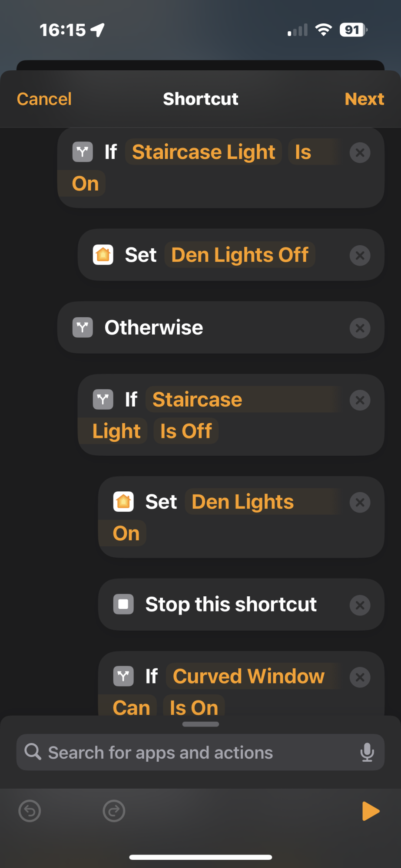Tap the undo arrow icon

30,811
